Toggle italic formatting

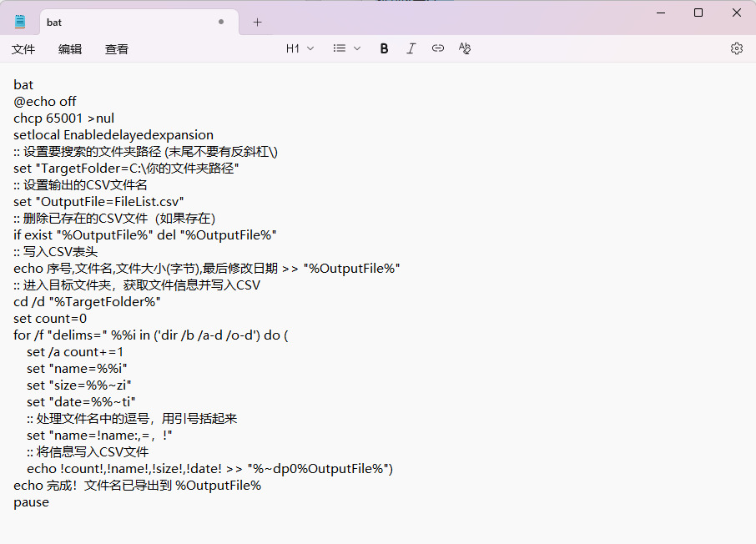[x=411, y=48]
